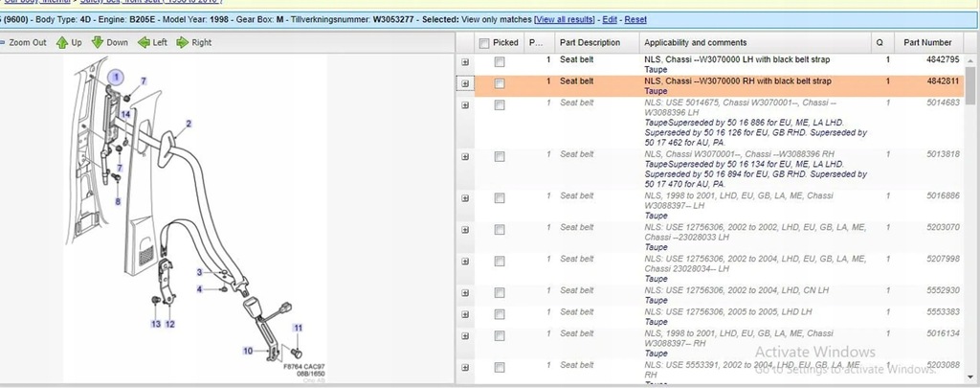Screen dimensions: 980x388
Task: Click the Down arrow navigation icon
Action: coord(98,42)
